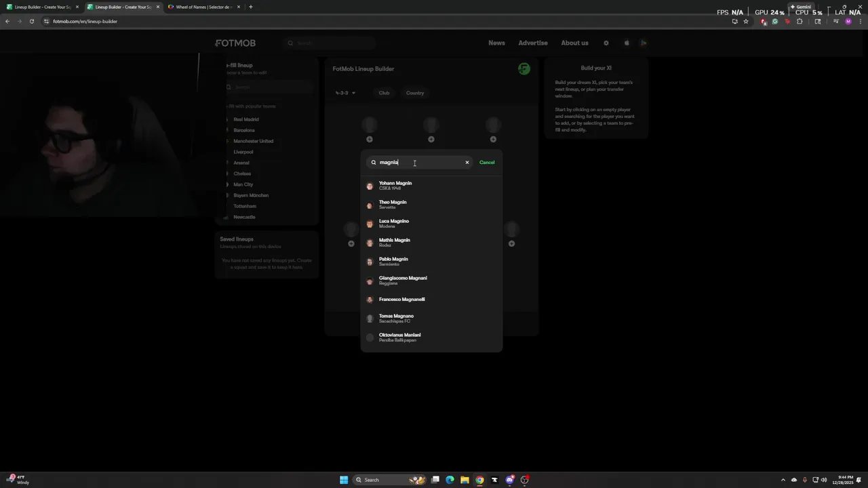Select Pablo Magnin of Sarmiento

[x=431, y=262]
